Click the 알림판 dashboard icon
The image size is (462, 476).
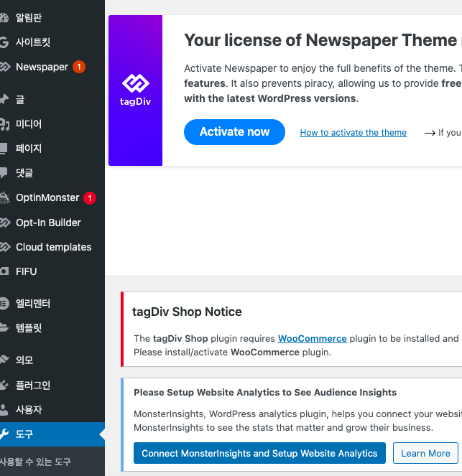(4, 18)
